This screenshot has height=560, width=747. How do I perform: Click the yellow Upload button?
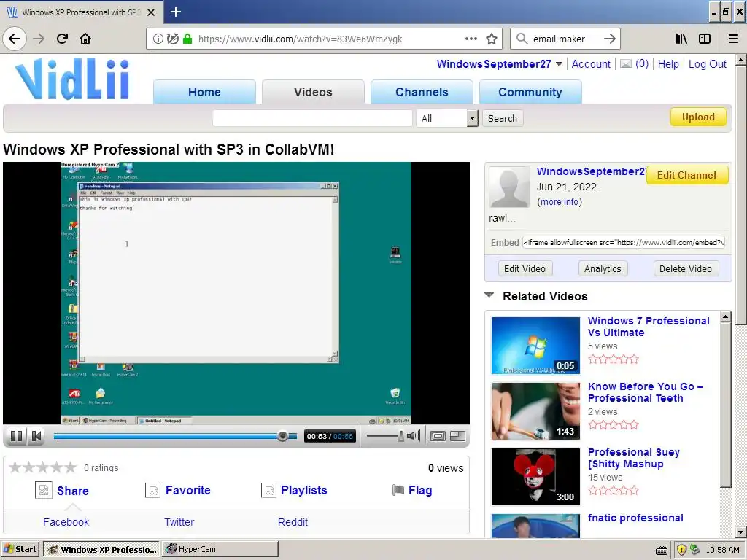pyautogui.click(x=698, y=117)
